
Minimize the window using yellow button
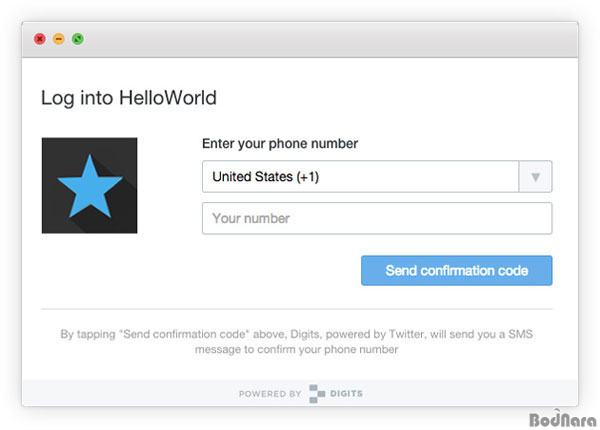(x=59, y=39)
